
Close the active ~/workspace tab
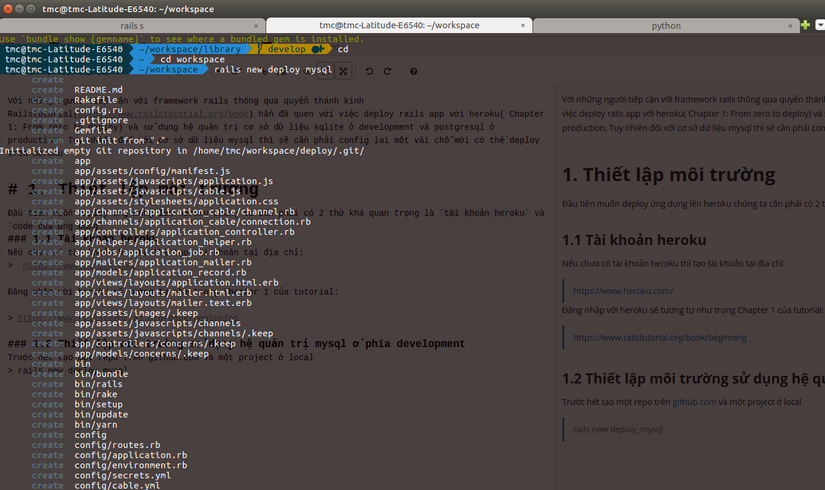coord(523,25)
